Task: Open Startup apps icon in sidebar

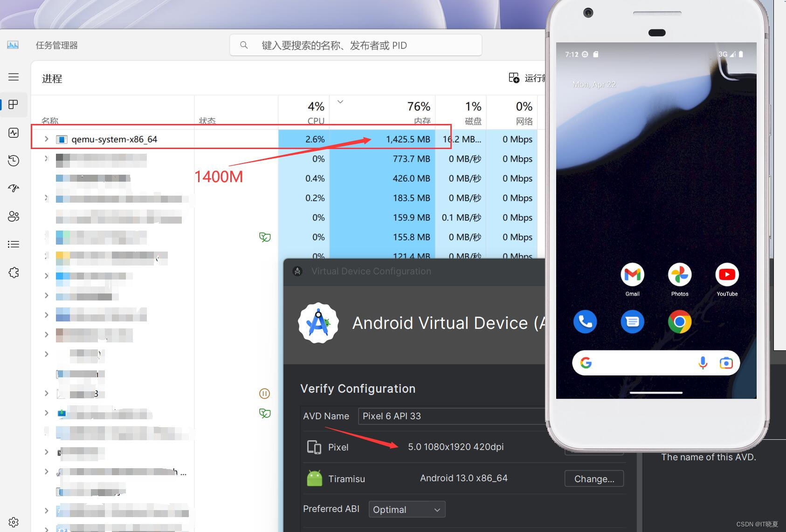Action: click(x=14, y=188)
